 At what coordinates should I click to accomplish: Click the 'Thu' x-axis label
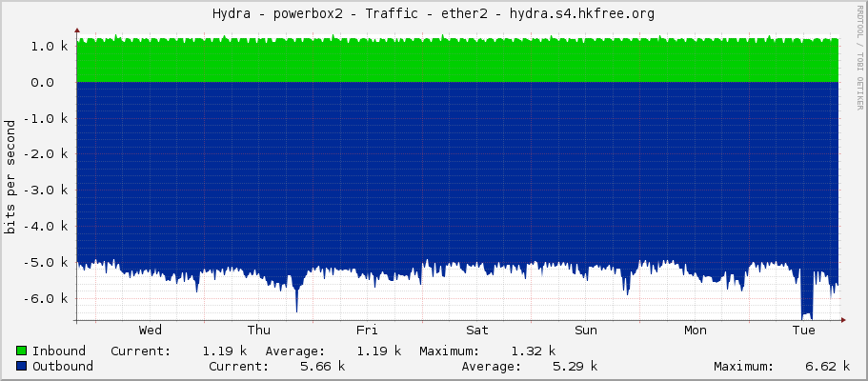258,331
